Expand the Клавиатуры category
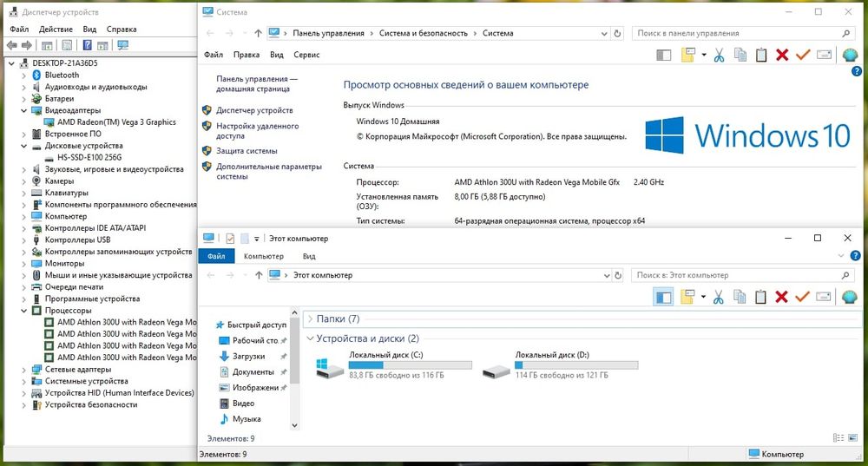Image resolution: width=868 pixels, height=466 pixels. (23, 193)
